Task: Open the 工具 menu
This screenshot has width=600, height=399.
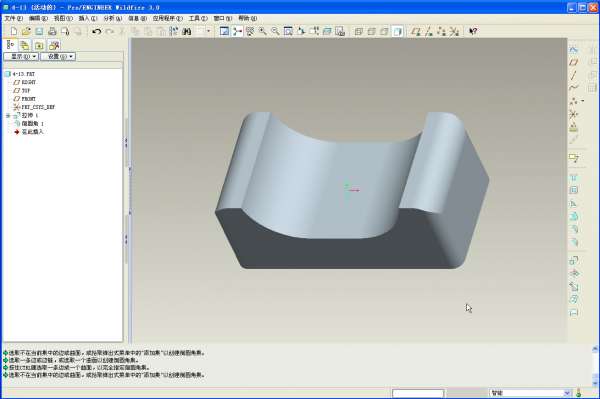Action: [x=198, y=18]
